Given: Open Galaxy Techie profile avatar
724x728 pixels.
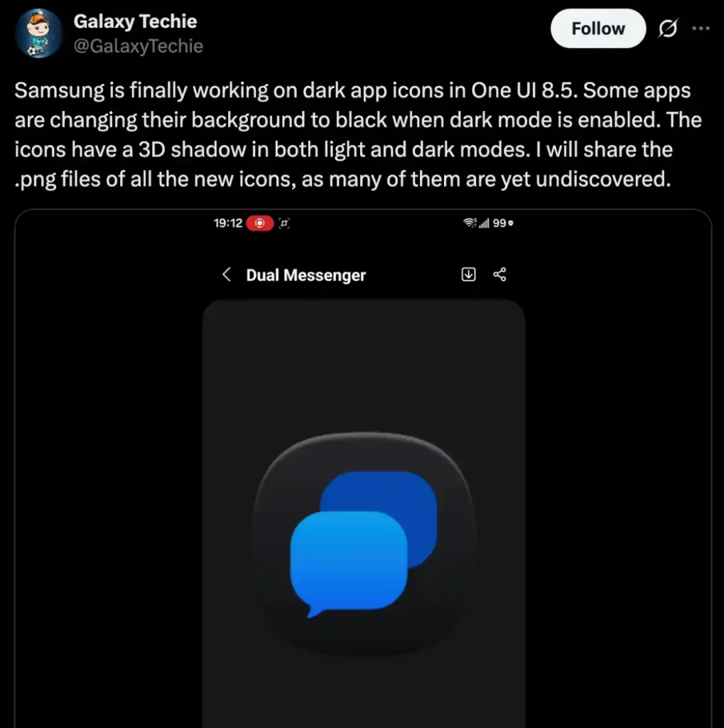Looking at the screenshot, I should click(38, 33).
